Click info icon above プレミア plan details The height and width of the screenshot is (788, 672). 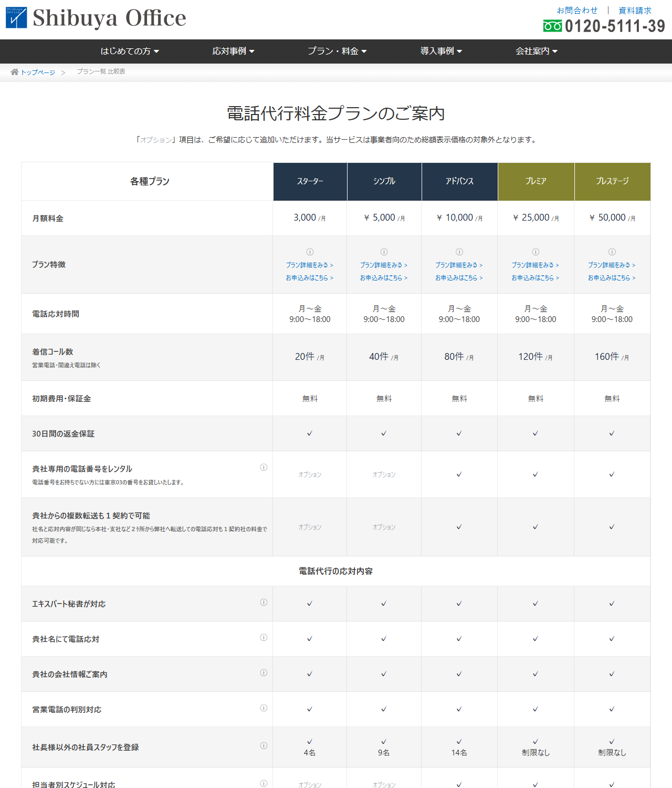pyautogui.click(x=535, y=252)
